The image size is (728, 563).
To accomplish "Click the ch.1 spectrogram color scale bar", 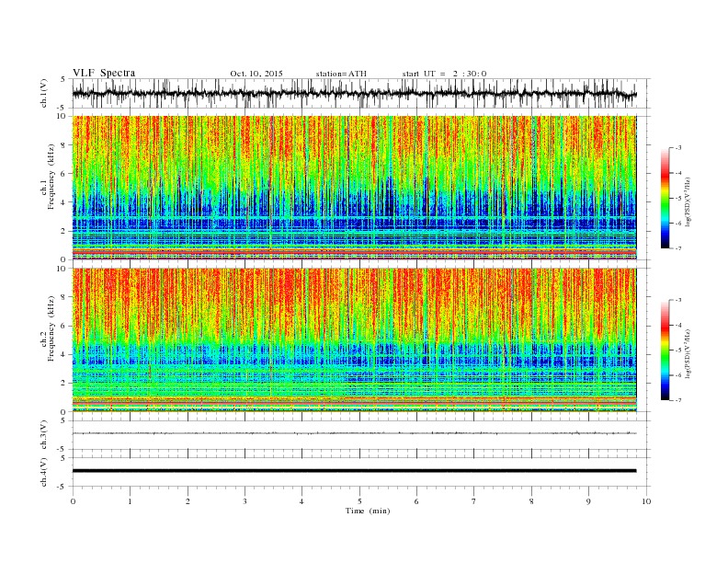I will (x=665, y=198).
